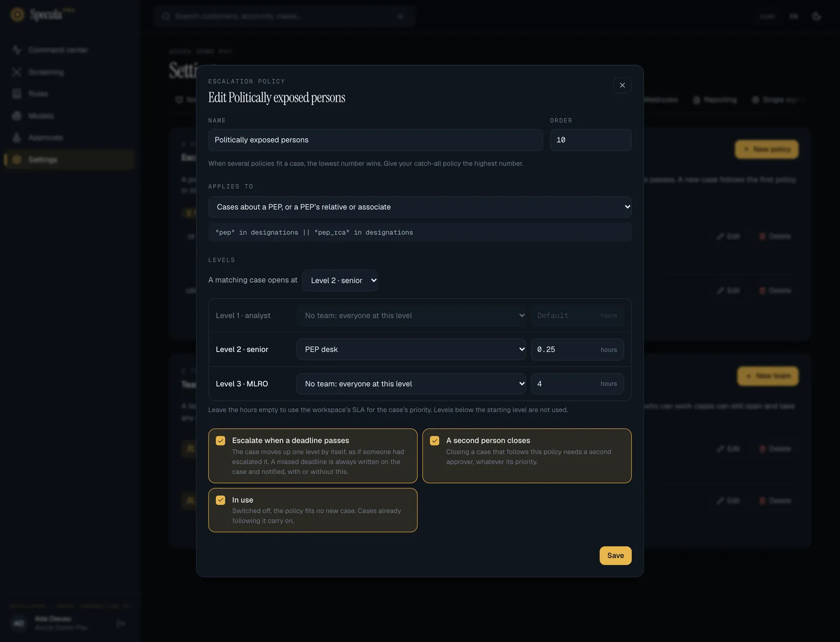Click the Level 3 · MLRO row label
The height and width of the screenshot is (642, 840).
(242, 384)
